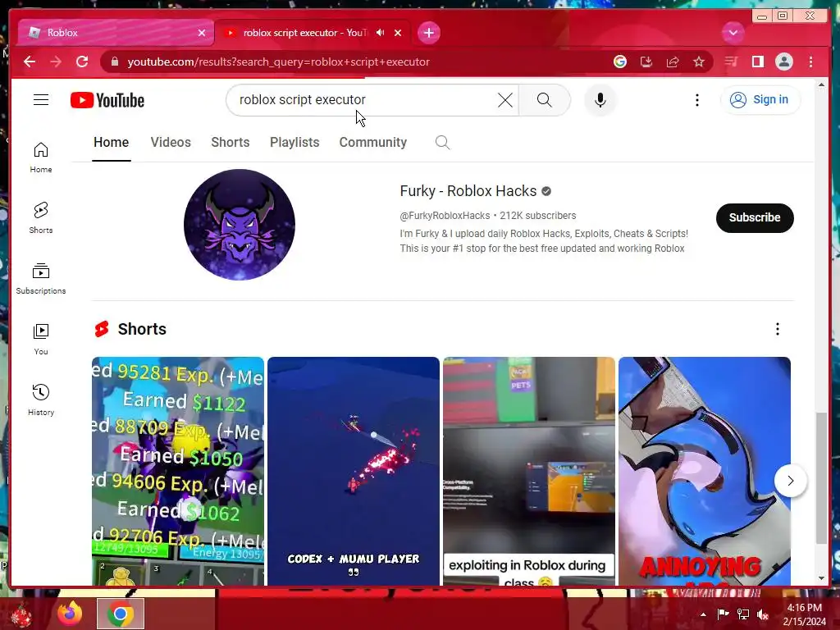The image size is (840, 630).
Task: Switch to the channel Shorts tab
Action: 231,143
